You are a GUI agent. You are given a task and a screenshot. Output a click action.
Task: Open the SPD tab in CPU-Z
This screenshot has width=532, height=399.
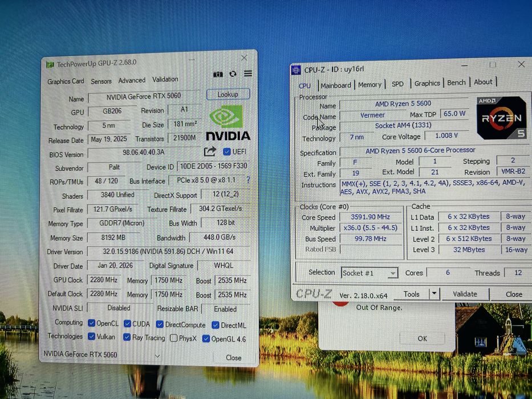397,84
